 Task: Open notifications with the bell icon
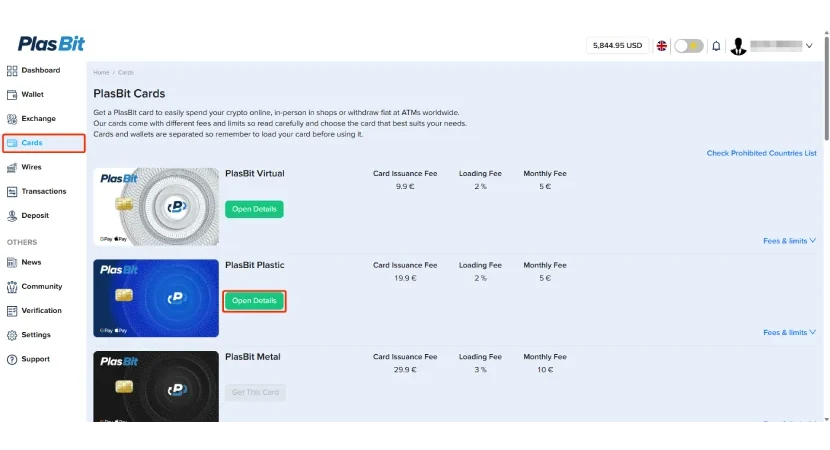716,46
